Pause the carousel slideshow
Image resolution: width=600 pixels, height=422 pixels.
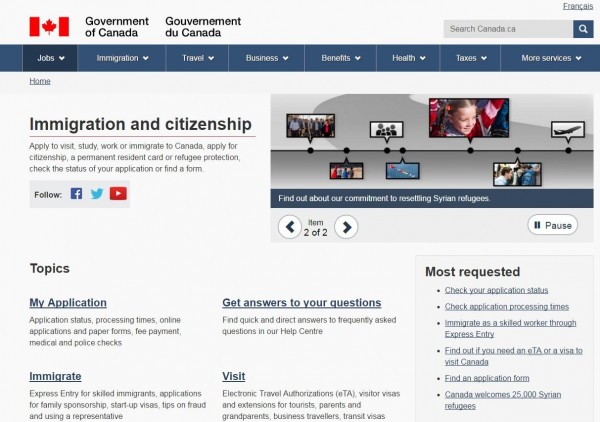pyautogui.click(x=552, y=225)
